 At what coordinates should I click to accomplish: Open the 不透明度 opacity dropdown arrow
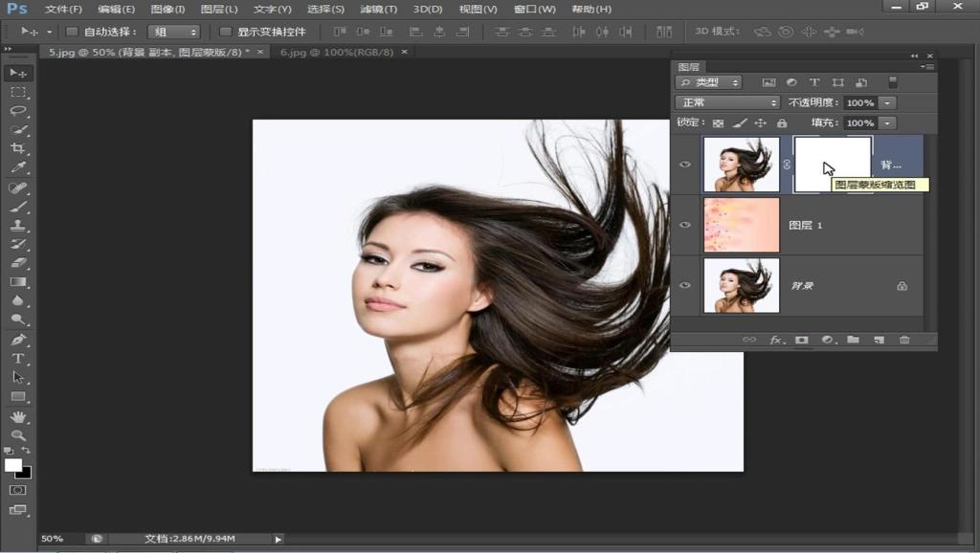point(888,102)
